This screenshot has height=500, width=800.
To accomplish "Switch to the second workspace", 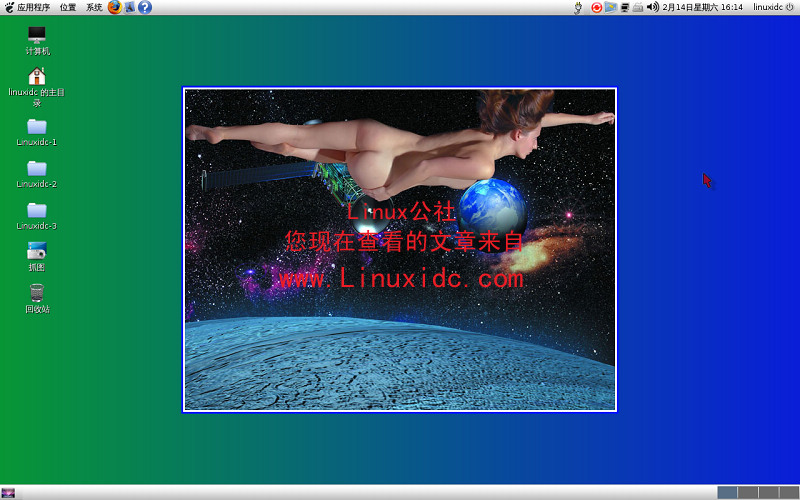I will [x=748, y=493].
